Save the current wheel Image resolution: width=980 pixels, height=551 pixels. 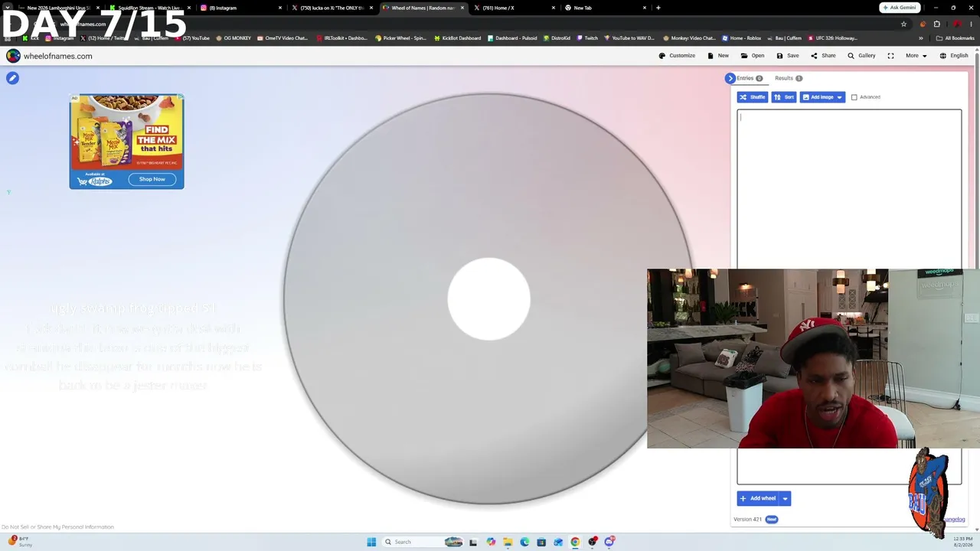point(787,56)
